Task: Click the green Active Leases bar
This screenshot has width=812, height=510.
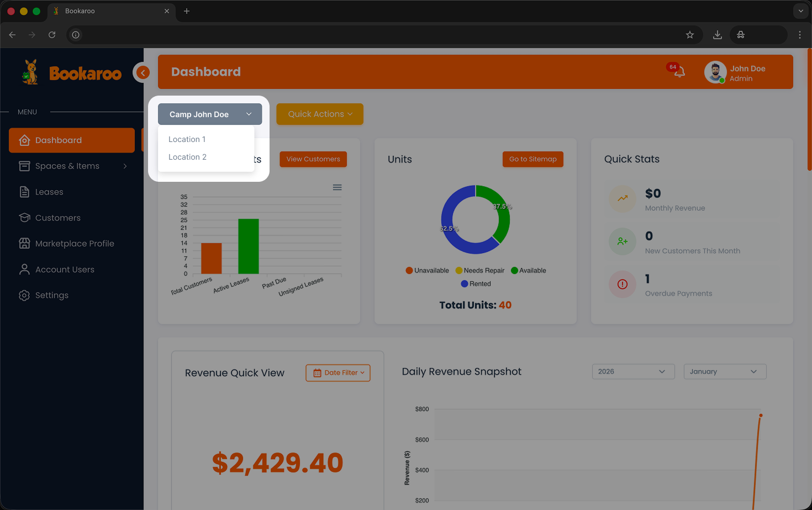Action: (x=248, y=246)
